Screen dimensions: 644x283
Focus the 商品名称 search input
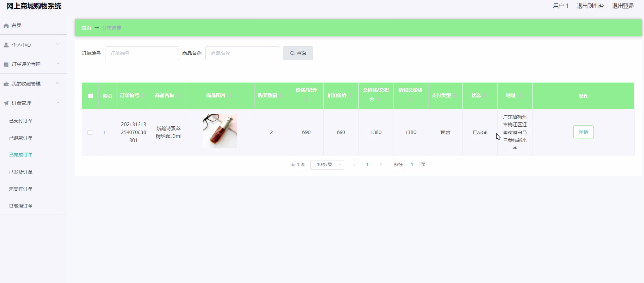(242, 54)
